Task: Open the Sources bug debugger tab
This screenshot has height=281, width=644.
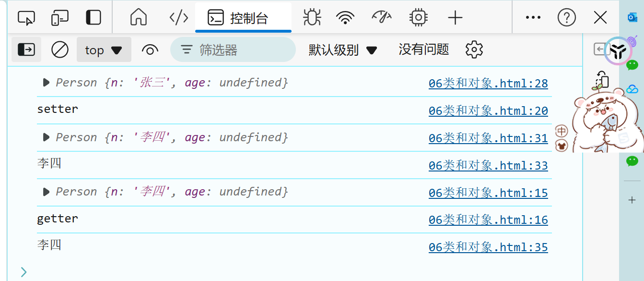Action: [312, 18]
